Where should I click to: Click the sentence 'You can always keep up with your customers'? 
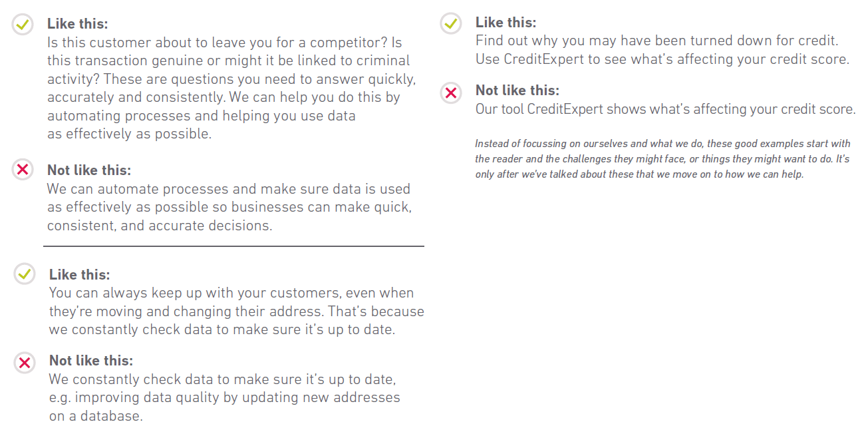[231, 293]
